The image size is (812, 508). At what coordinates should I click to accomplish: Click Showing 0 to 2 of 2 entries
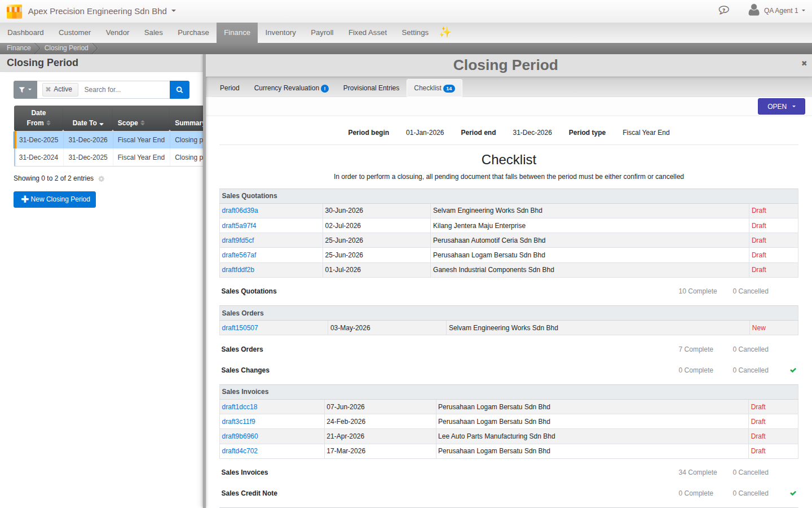coord(54,178)
